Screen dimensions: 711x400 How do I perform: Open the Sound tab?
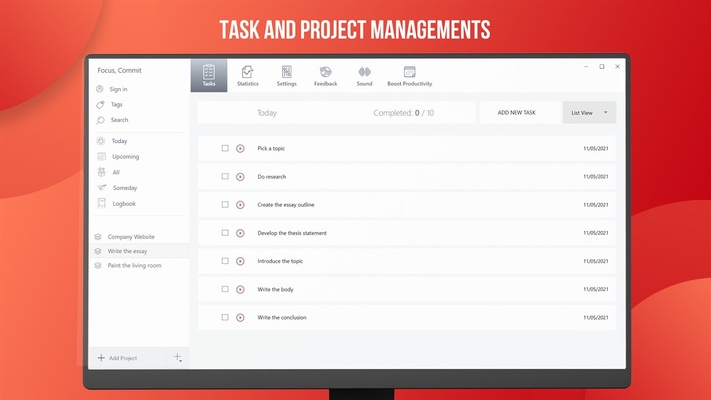click(x=364, y=75)
